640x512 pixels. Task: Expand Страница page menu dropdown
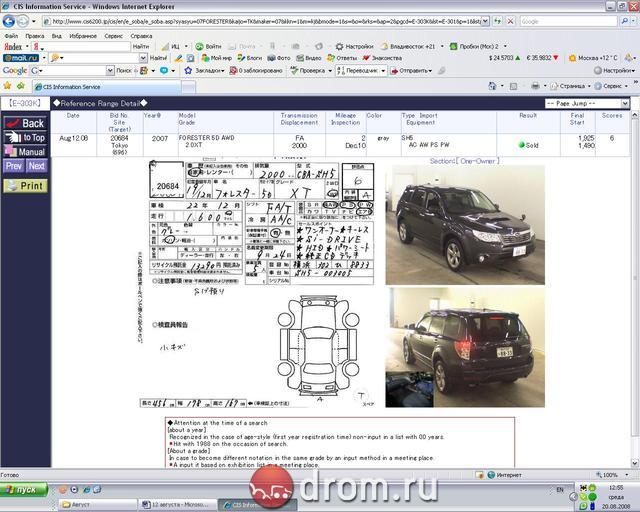coord(589,86)
